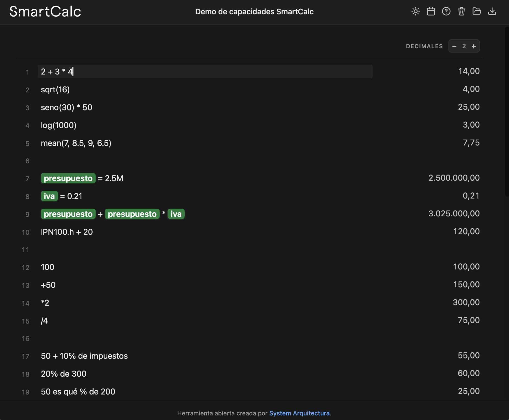
Task: Select line 'log(1000)'
Action: pyautogui.click(x=205, y=125)
